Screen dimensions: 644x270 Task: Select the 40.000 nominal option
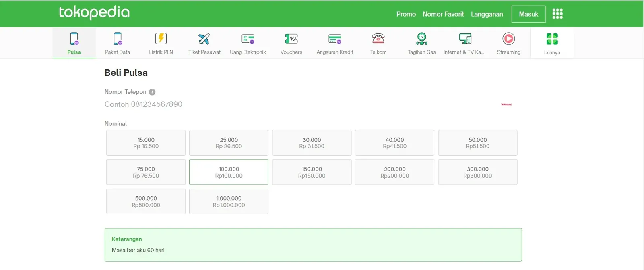395,143
